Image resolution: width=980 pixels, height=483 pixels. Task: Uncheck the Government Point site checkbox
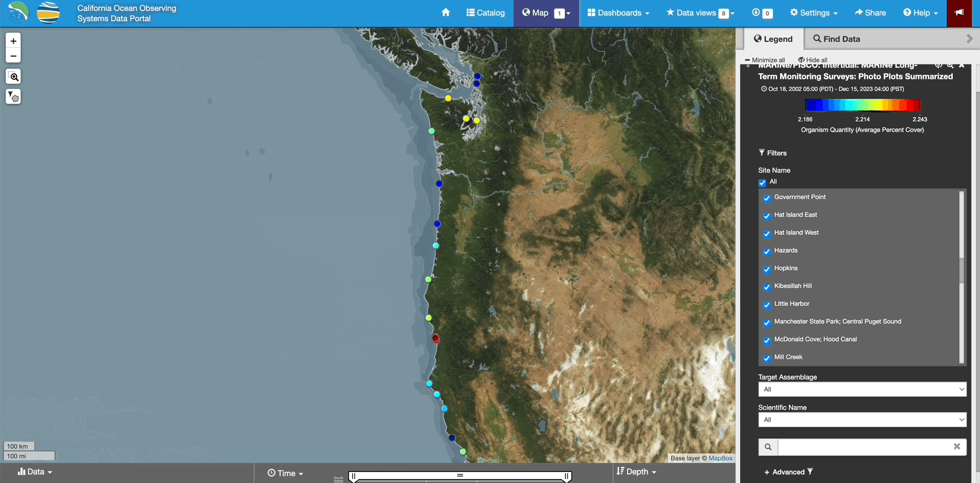pos(767,198)
